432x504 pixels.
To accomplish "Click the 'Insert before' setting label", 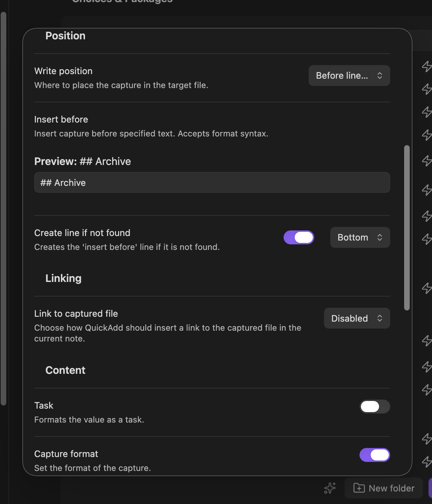I will point(61,119).
